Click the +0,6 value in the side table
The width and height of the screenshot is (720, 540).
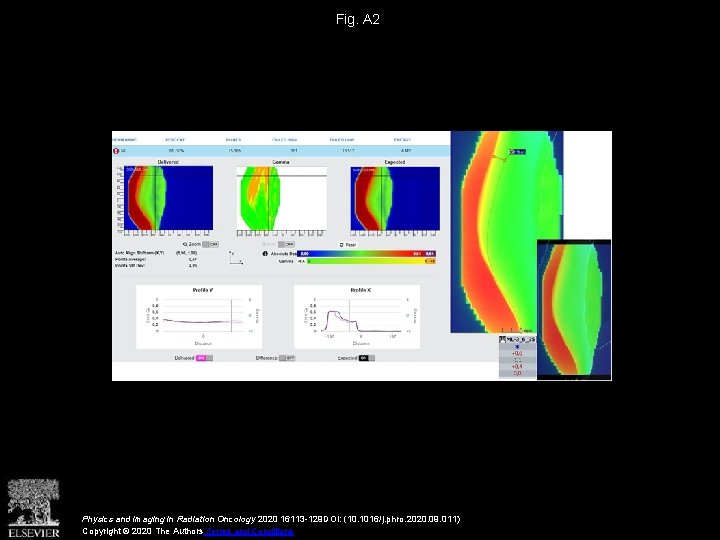(x=517, y=354)
